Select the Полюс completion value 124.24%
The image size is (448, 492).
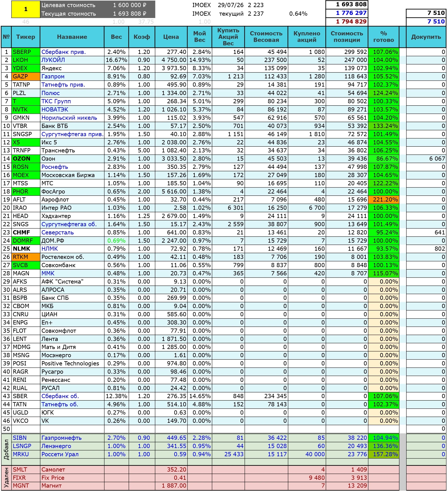(384, 93)
